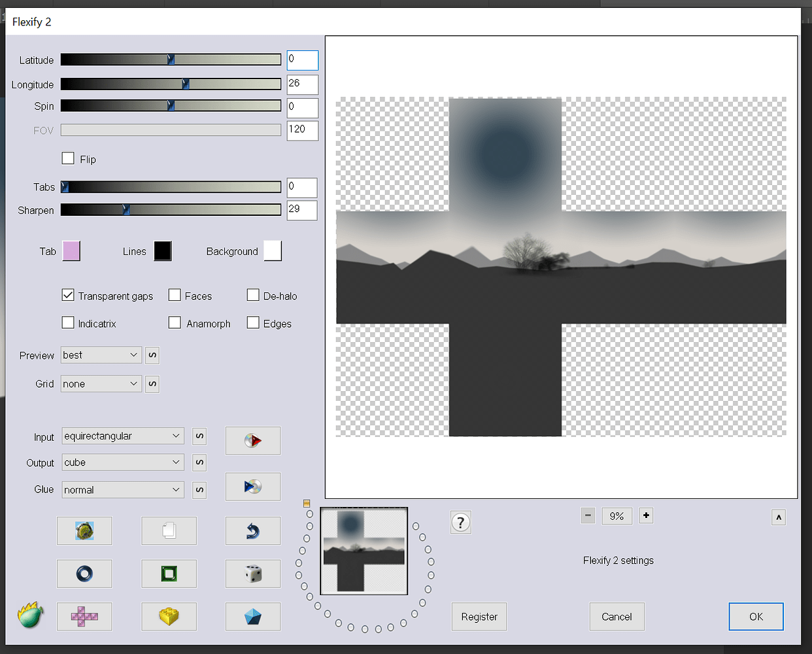Click the yellow LEGO brick icon
This screenshot has width=812, height=654.
pos(169,616)
